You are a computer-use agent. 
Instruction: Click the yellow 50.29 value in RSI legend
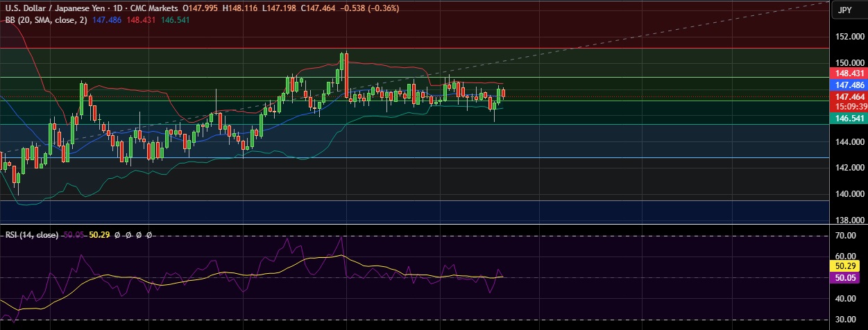[x=101, y=235]
